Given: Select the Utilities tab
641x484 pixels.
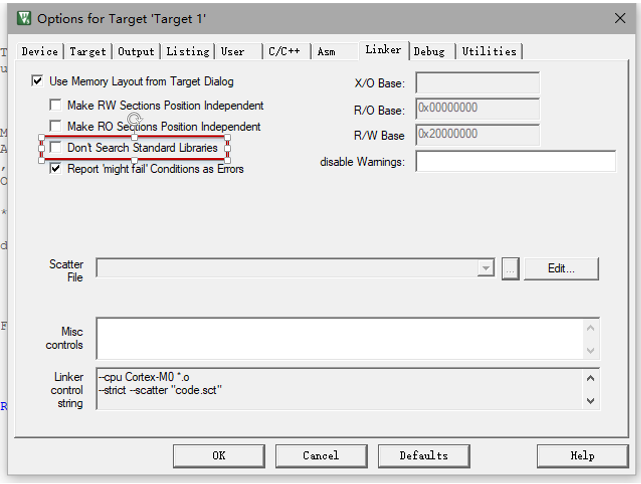Looking at the screenshot, I should pyautogui.click(x=489, y=52).
